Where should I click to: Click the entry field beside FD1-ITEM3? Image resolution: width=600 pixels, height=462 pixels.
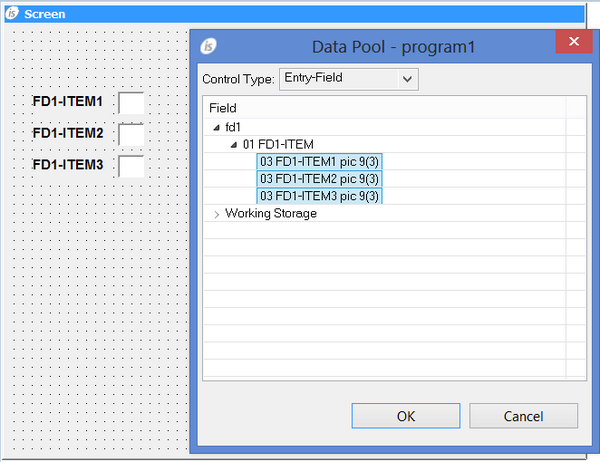click(x=131, y=165)
